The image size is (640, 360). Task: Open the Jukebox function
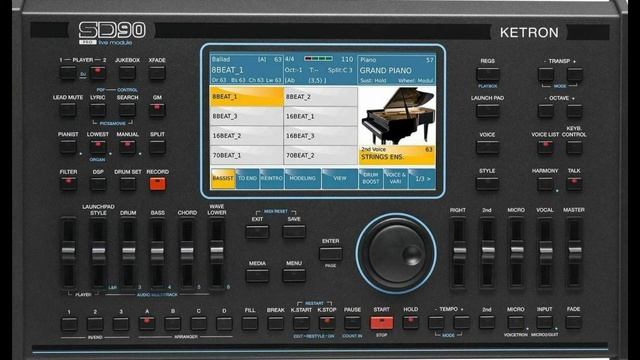tap(127, 73)
